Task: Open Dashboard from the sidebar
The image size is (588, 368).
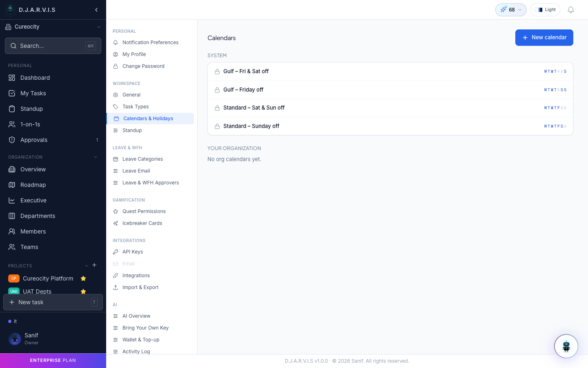Action: click(53, 78)
